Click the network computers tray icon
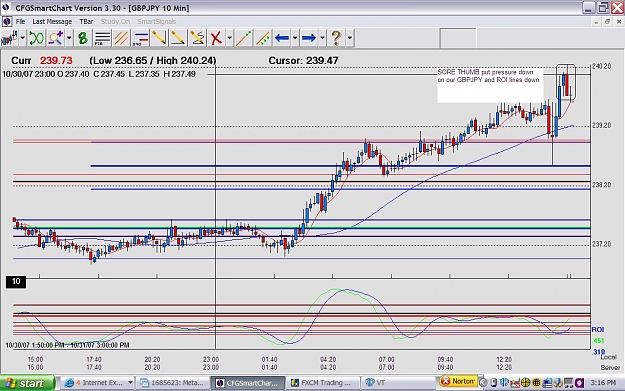The image size is (625, 391). (547, 383)
